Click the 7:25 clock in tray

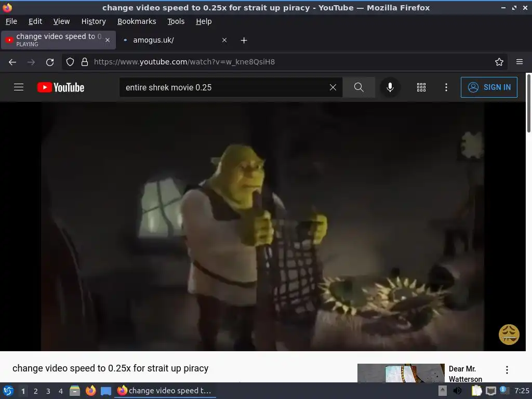pos(522,391)
